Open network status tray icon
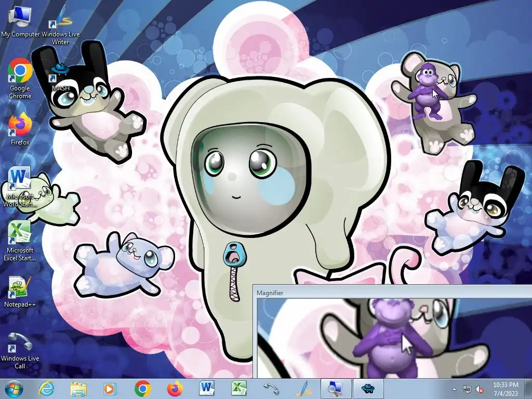The width and height of the screenshot is (532, 399). click(467, 389)
